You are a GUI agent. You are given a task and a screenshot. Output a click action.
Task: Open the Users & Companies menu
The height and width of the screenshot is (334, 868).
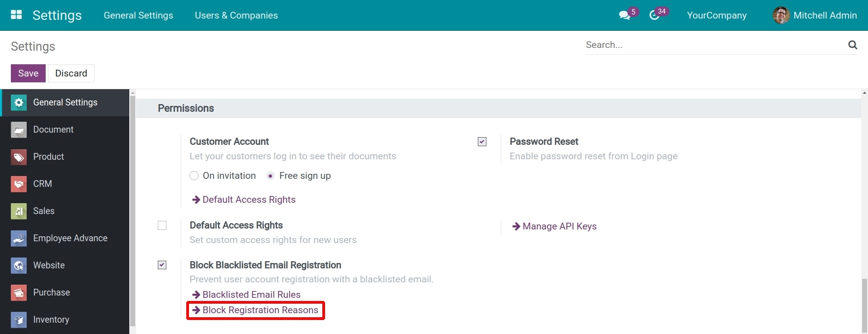(236, 15)
